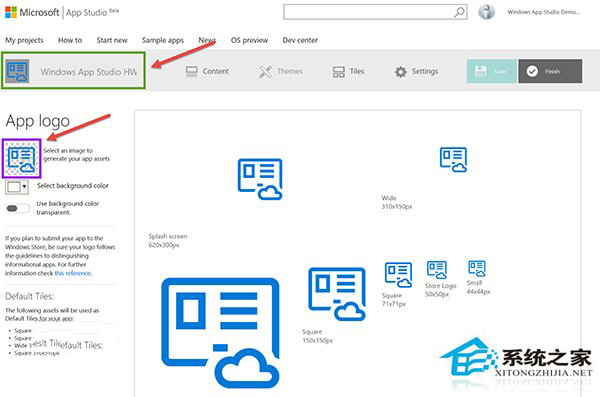This screenshot has height=397, width=600.
Task: Open the News menu item
Action: pos(207,40)
